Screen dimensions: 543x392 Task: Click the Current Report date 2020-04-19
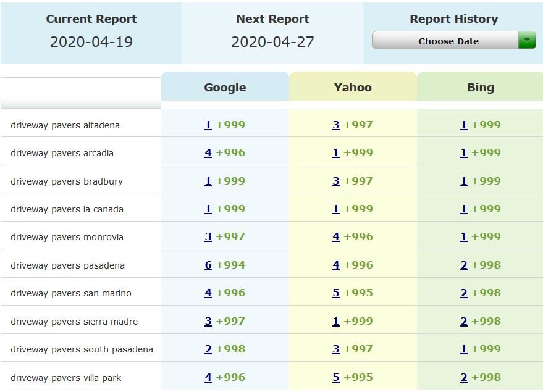coord(91,42)
